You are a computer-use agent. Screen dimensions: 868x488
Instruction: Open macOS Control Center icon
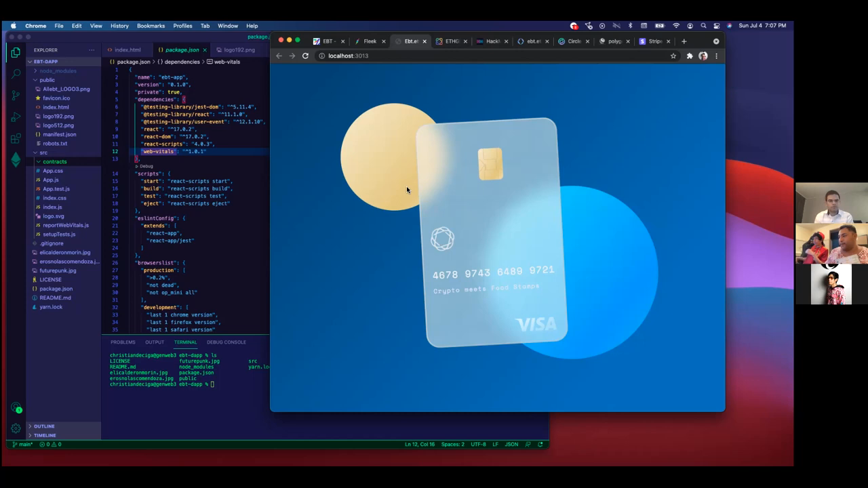tap(717, 26)
